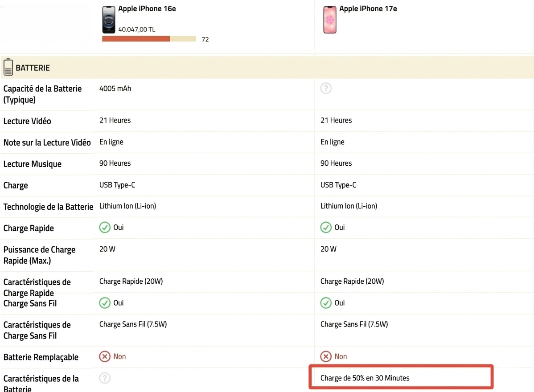The width and height of the screenshot is (534, 392).
Task: Click the green check for iPhone 16e Charge Sans Fil
Action: pos(105,303)
